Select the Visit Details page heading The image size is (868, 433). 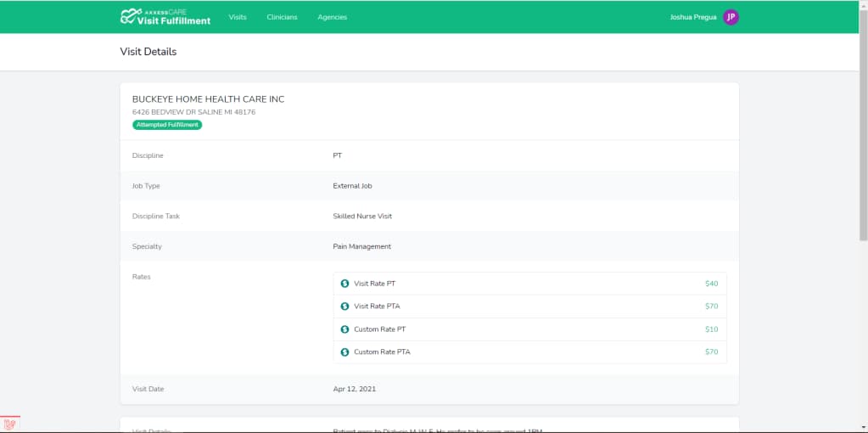(x=148, y=52)
